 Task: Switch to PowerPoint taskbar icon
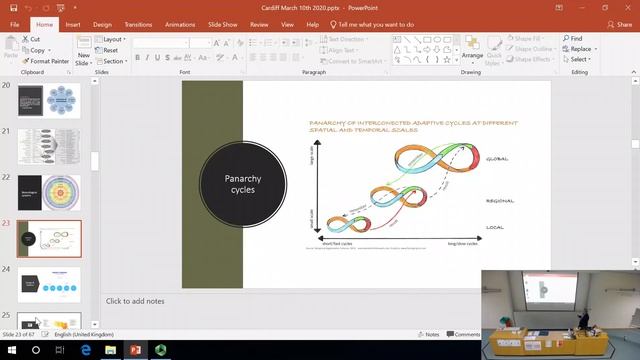pyautogui.click(x=136, y=350)
